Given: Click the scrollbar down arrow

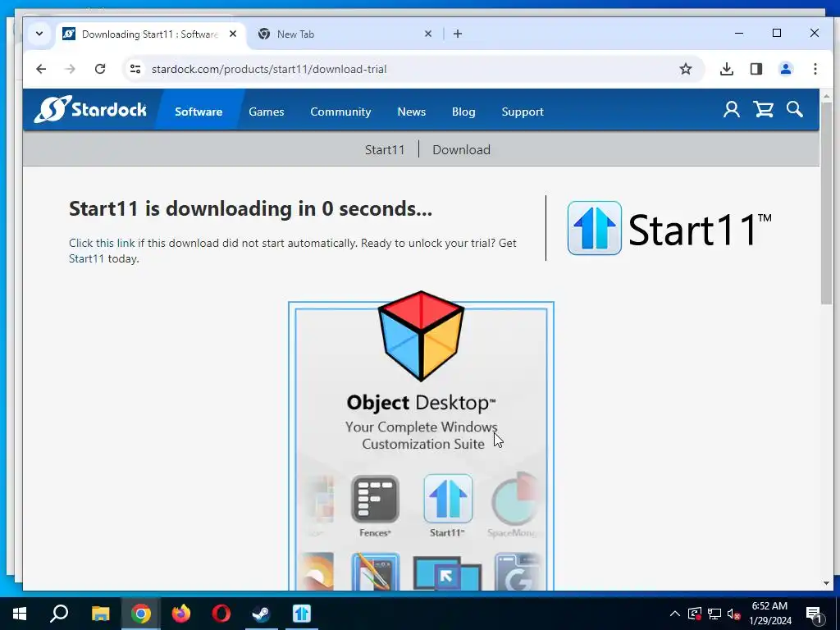Looking at the screenshot, I should 826,583.
